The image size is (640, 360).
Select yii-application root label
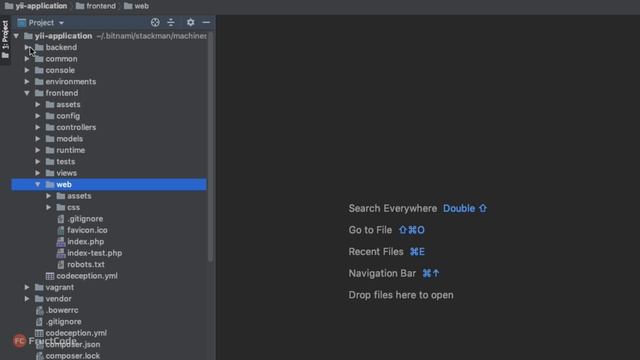pyautogui.click(x=63, y=36)
